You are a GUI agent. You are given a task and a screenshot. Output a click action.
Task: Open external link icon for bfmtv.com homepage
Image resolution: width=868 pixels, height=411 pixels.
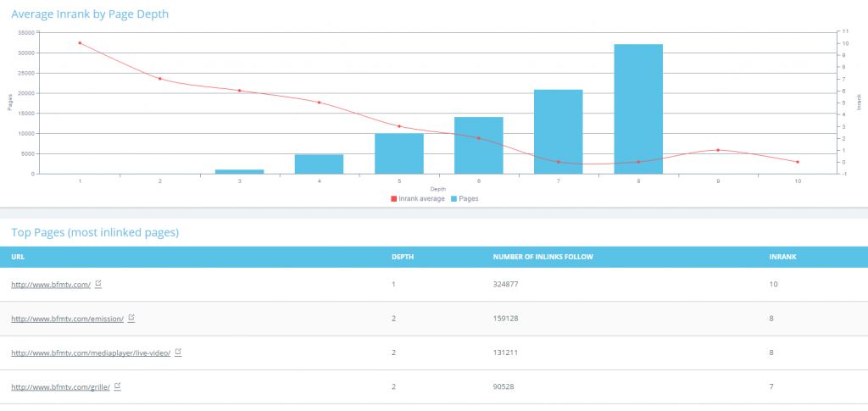click(x=98, y=284)
